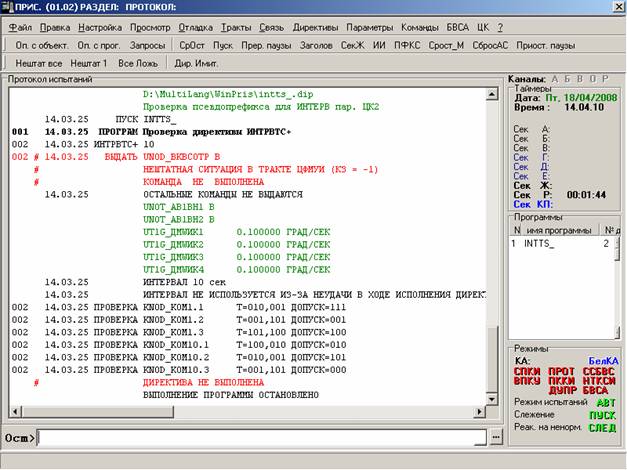Open the Просмотр menu
627x470 pixels.
(x=150, y=28)
